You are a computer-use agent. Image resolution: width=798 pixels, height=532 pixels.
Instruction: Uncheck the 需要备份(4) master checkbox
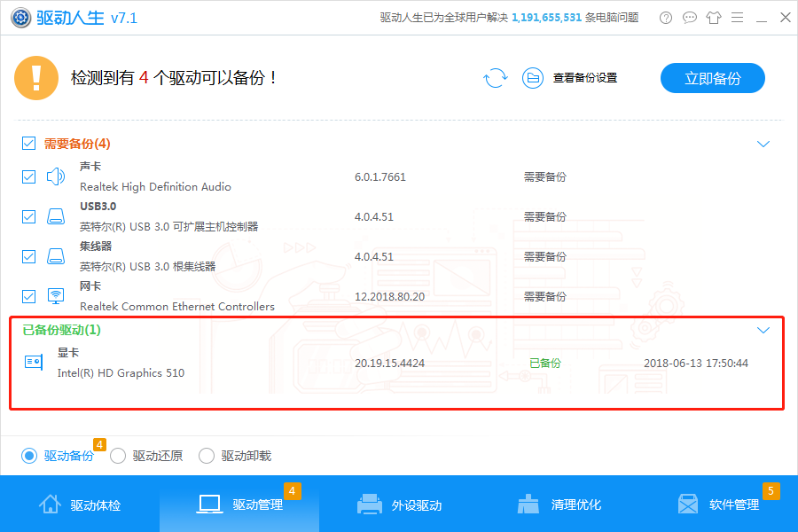[x=27, y=143]
